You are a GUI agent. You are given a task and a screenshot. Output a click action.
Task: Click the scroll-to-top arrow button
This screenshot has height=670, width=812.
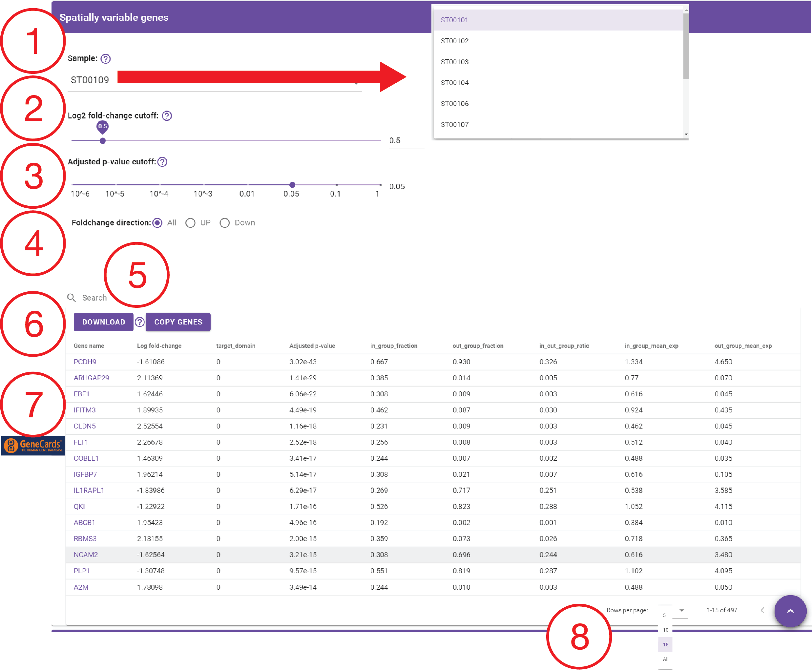click(x=790, y=611)
